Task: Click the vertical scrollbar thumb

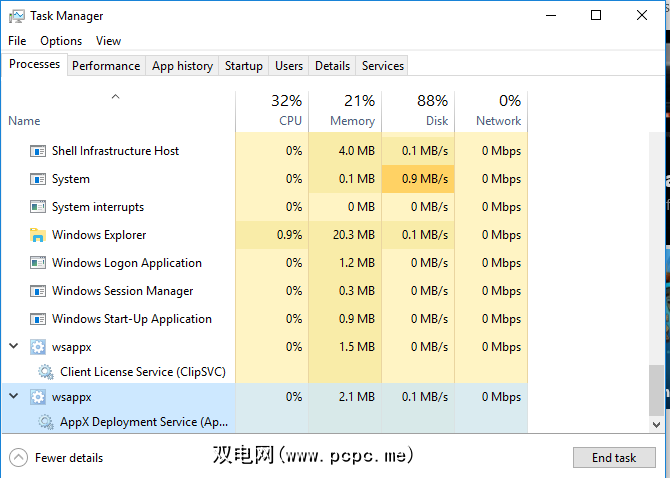Action: (x=657, y=390)
